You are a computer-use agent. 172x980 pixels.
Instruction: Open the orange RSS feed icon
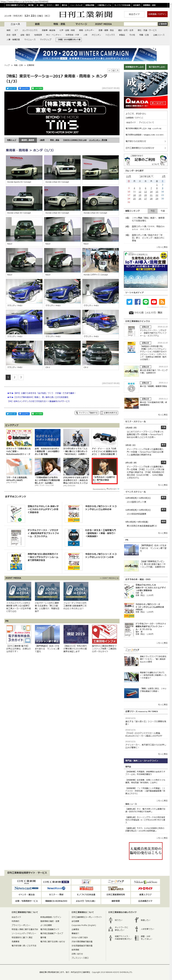[x=162, y=302]
